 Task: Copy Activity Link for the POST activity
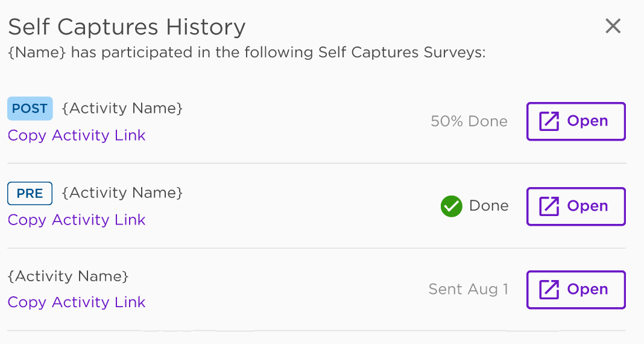point(77,135)
